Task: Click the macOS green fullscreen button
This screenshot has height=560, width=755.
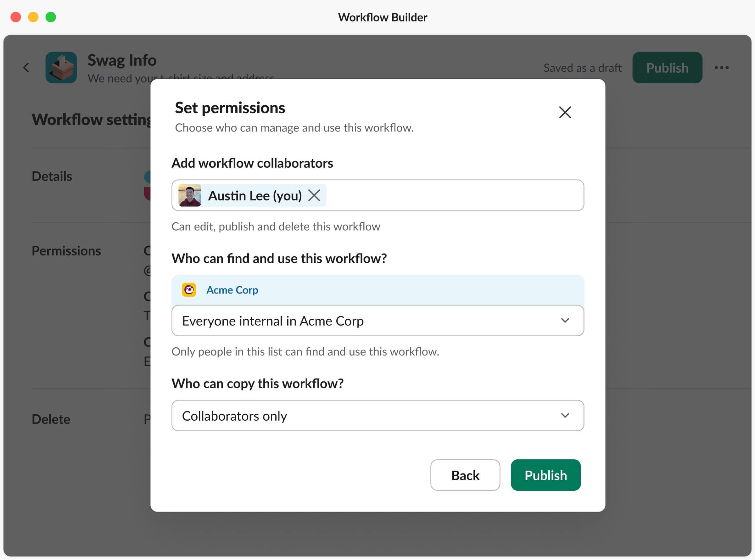Action: [51, 17]
